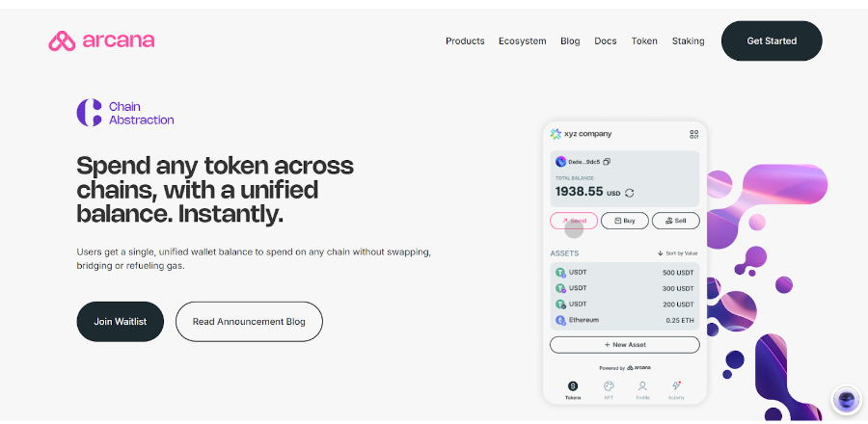Refresh the total balance icon
The height and width of the screenshot is (424, 868).
[630, 193]
